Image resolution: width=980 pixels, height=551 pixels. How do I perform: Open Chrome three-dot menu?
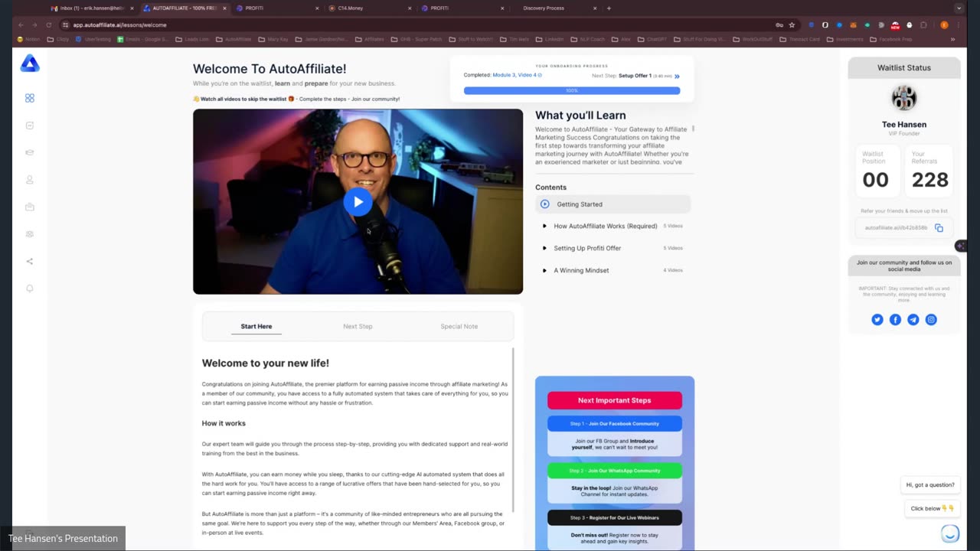coord(959,24)
